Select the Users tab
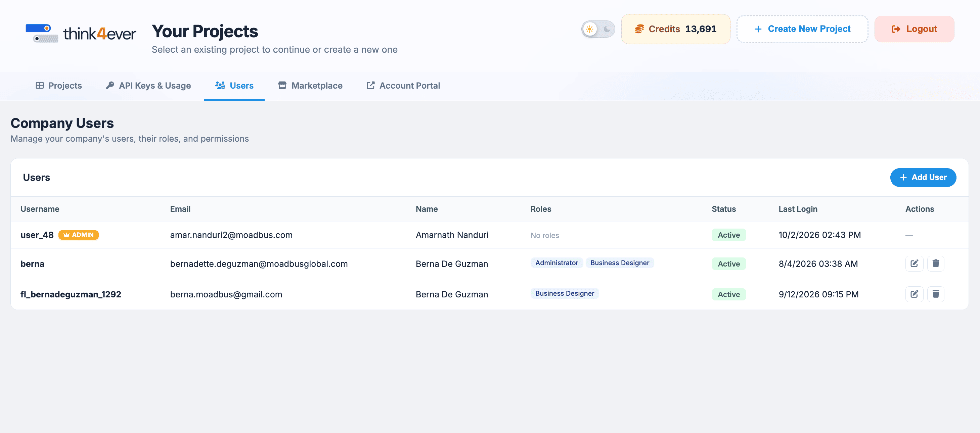This screenshot has height=433, width=980. click(x=234, y=86)
